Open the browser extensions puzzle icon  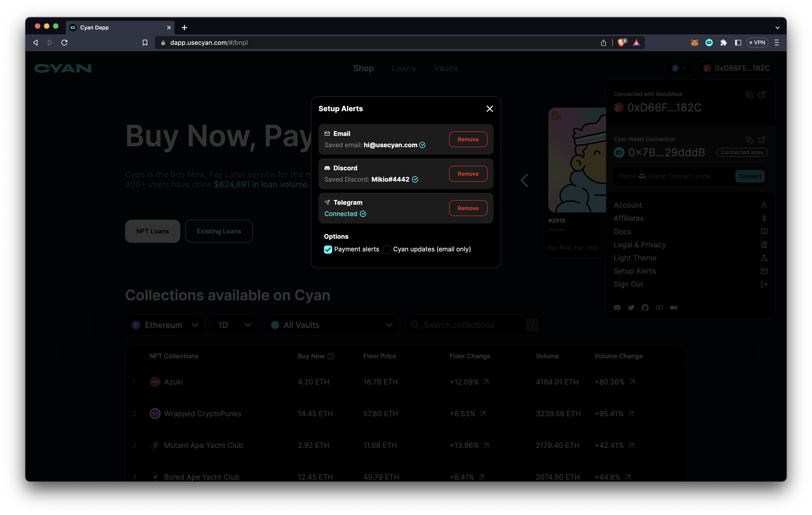coord(723,43)
